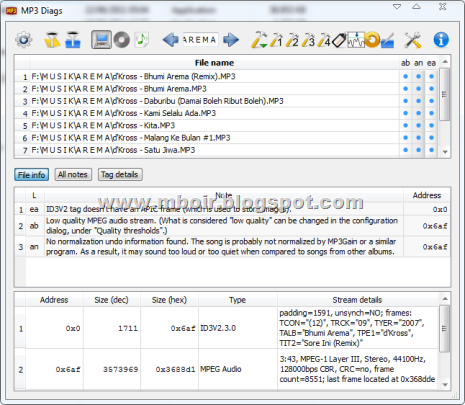Click the Stream details column header
465x405 pixels.
(x=357, y=300)
